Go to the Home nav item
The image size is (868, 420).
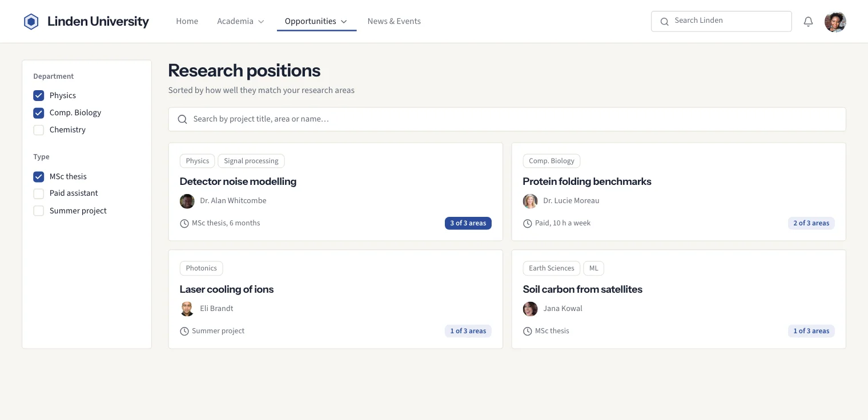click(x=187, y=21)
